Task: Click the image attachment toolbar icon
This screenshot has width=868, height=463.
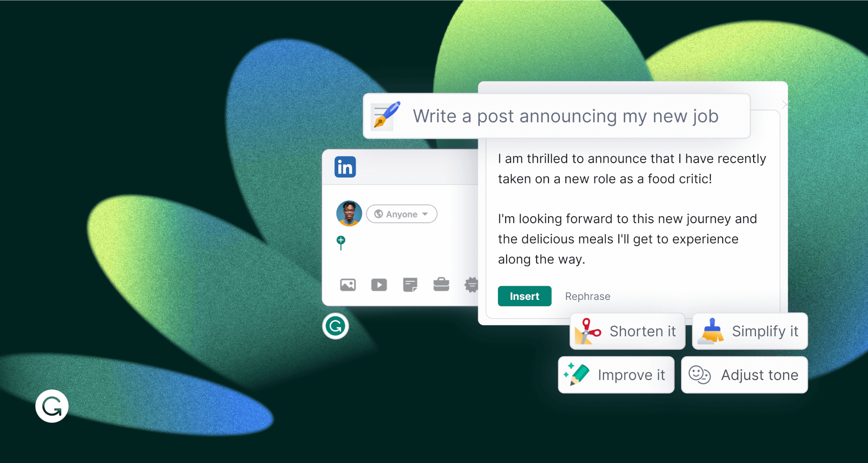Action: (346, 284)
